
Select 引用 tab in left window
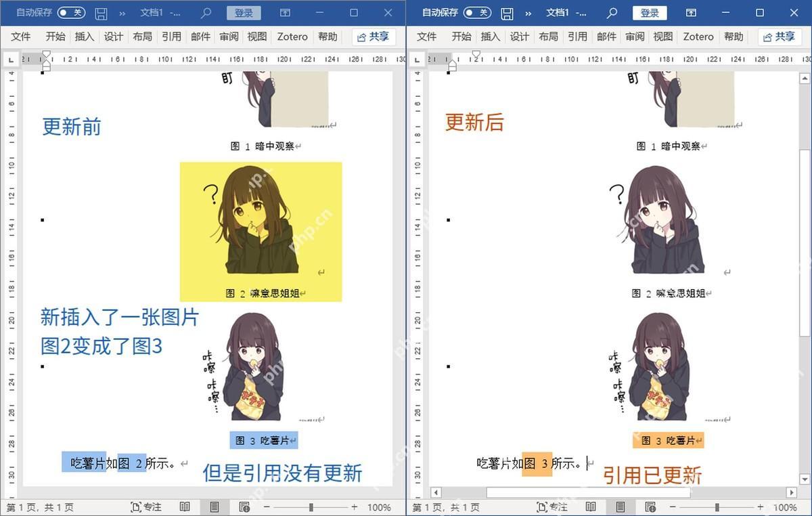tap(172, 37)
